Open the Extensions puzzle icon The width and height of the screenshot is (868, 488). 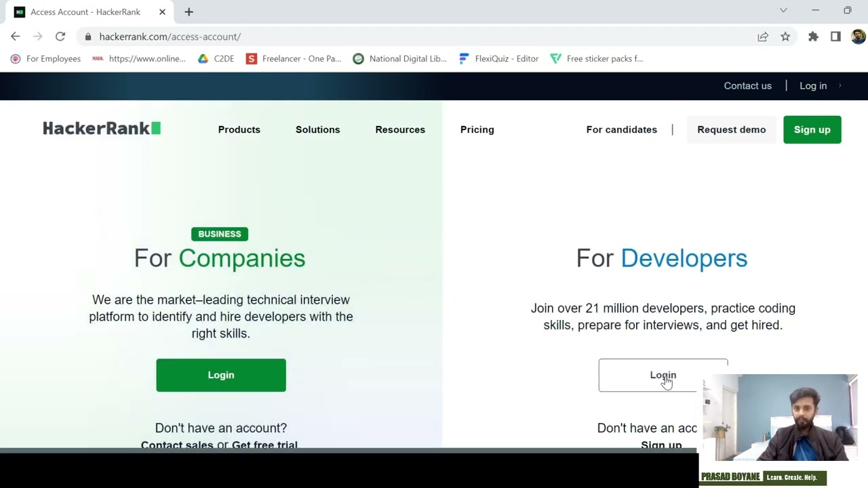(x=813, y=37)
